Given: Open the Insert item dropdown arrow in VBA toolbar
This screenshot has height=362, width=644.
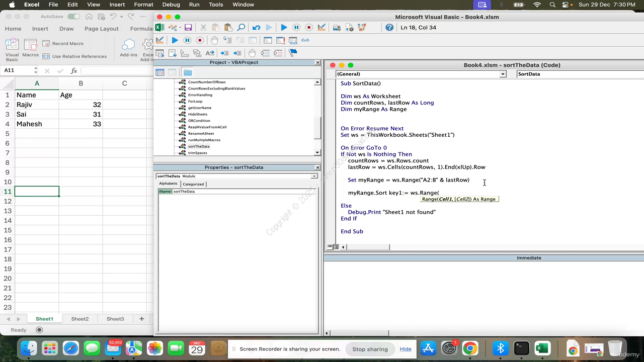Looking at the screenshot, I should pyautogui.click(x=180, y=28).
